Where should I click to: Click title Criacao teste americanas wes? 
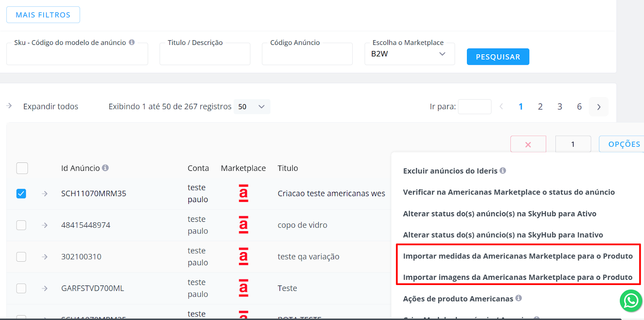pyautogui.click(x=331, y=193)
